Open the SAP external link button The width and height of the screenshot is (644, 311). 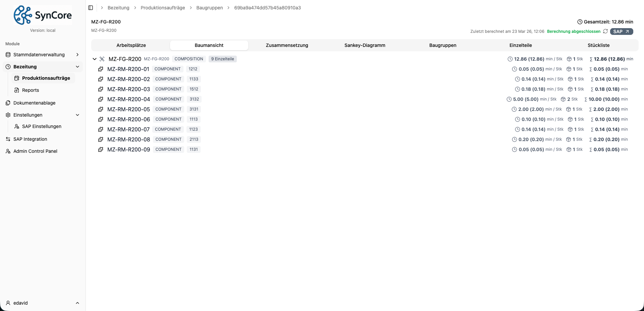point(621,32)
